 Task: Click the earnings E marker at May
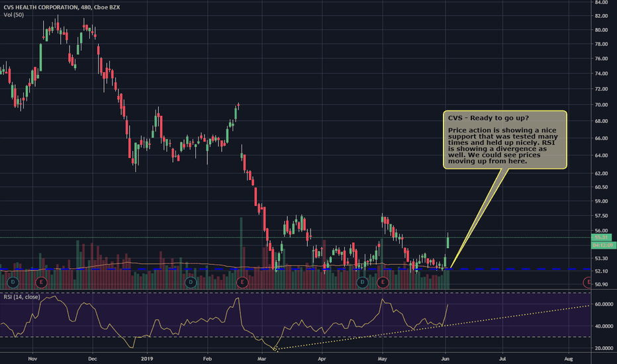(383, 282)
